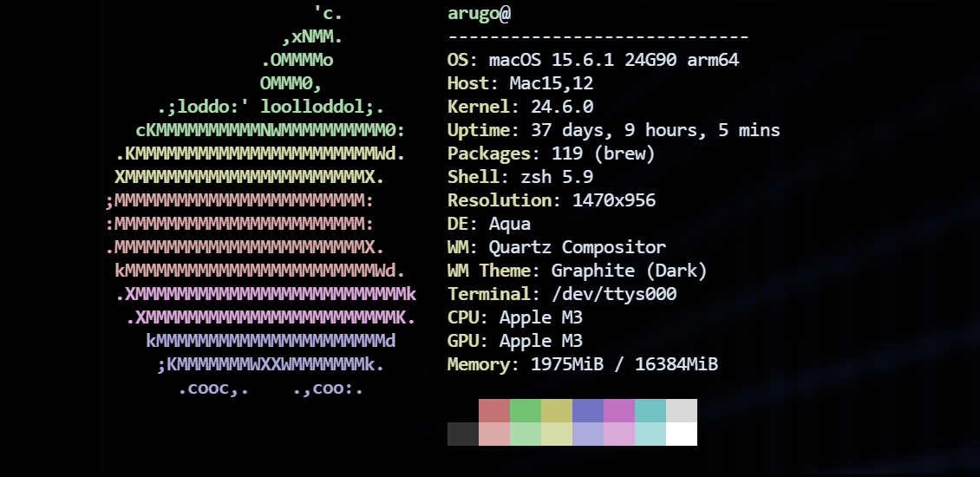Select the value "1975MiB / 16384MiB"
Image resolution: width=980 pixels, height=477 pixels.
click(x=624, y=364)
